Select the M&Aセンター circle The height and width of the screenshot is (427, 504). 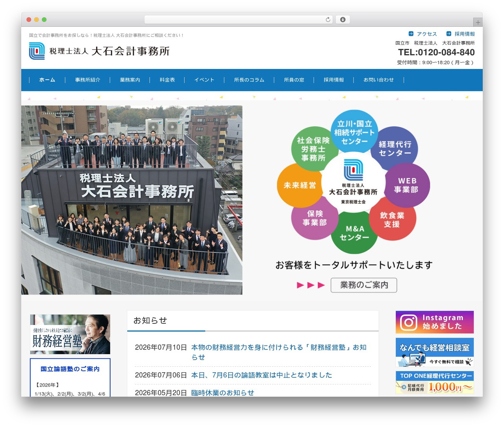354,233
